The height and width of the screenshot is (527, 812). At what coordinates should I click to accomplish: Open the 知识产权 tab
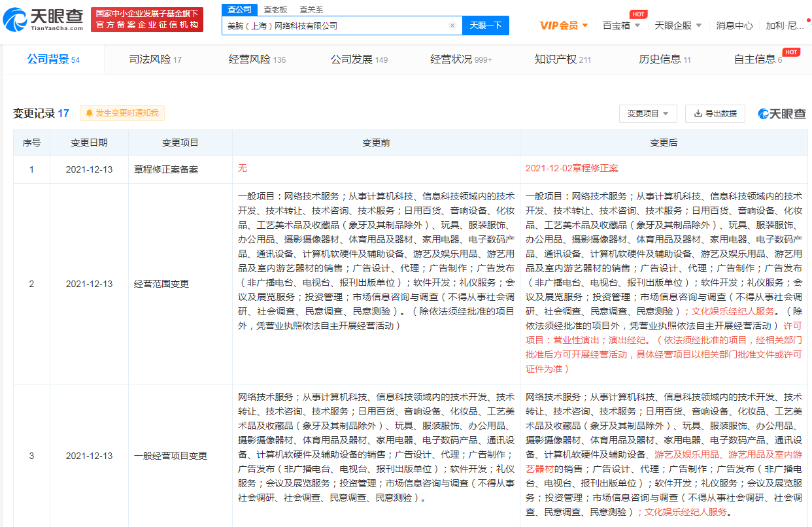coord(563,59)
